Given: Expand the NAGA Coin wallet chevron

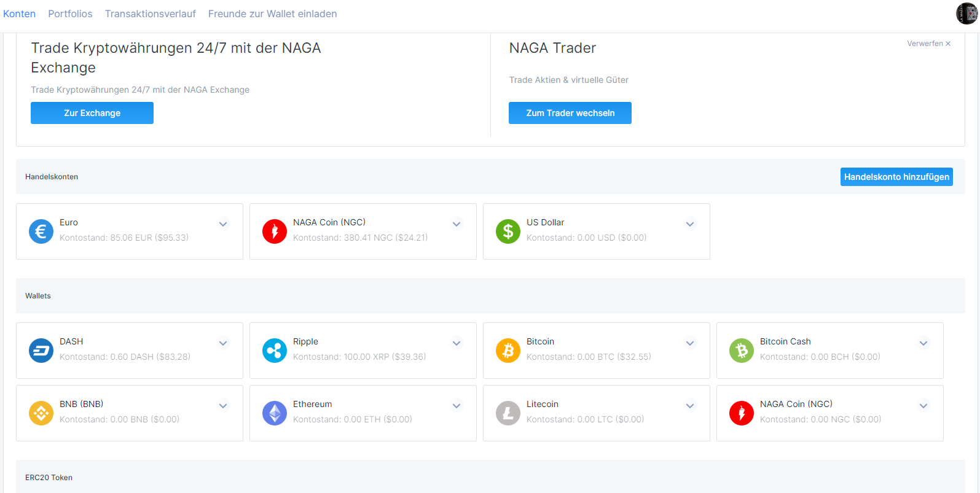Looking at the screenshot, I should point(924,406).
